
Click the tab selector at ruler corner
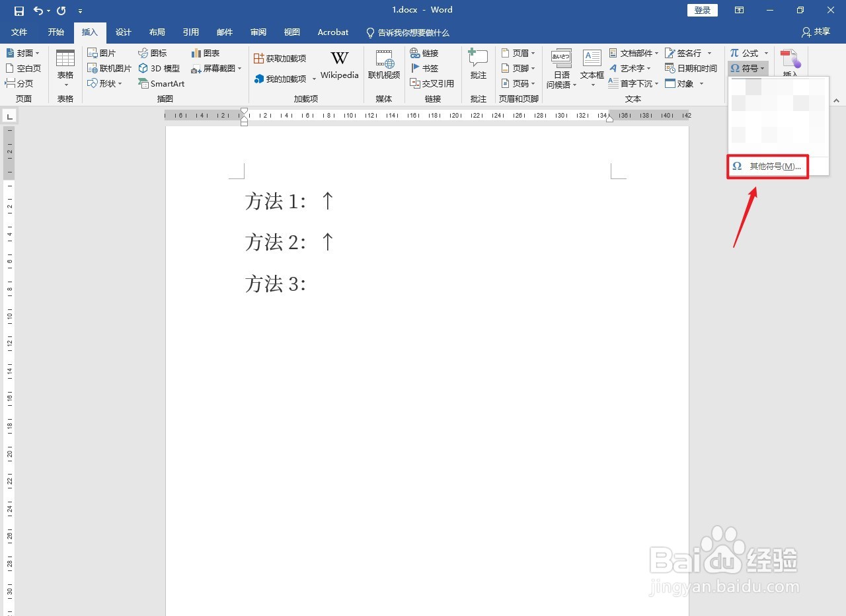click(9, 117)
